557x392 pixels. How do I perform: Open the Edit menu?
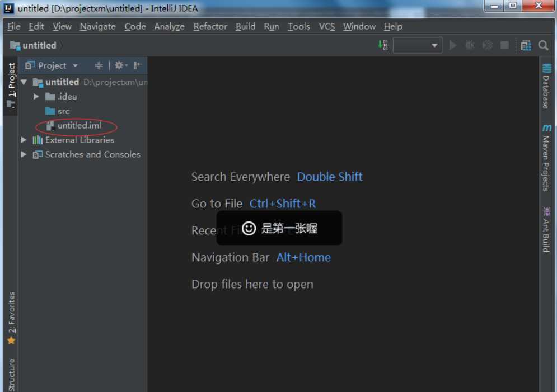coord(36,27)
